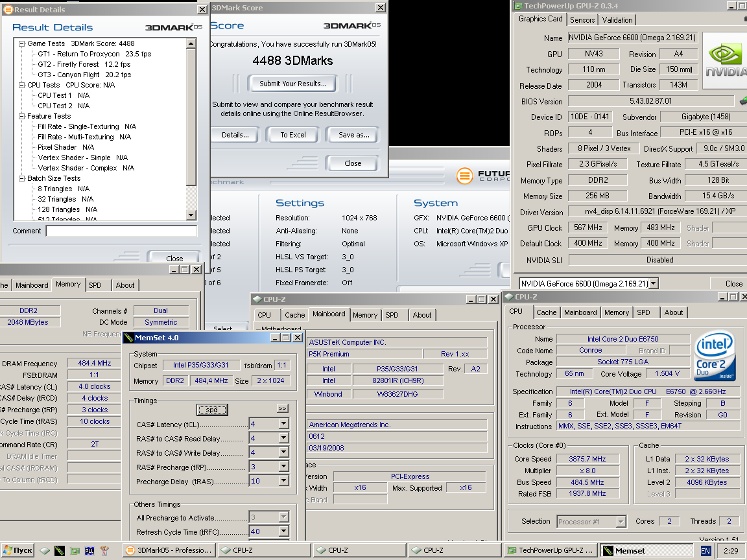Open the RAS# to CAS# Write Delay dropdown
This screenshot has height=560, width=747.
coord(283,452)
